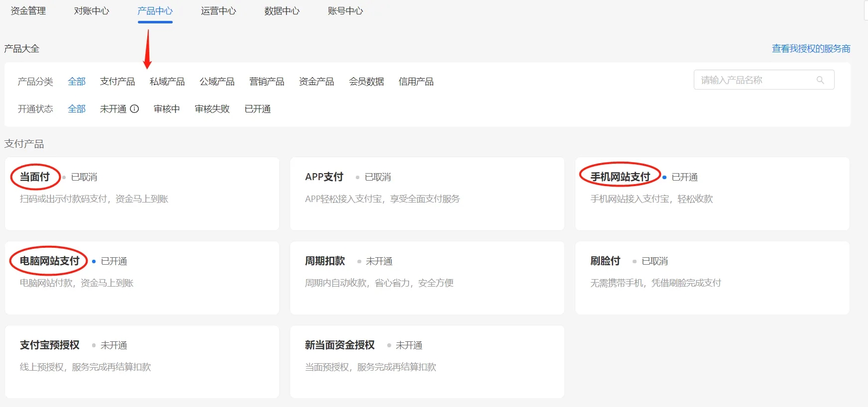Click the info icon next to 未开通
The height and width of the screenshot is (407, 868).
pos(134,108)
